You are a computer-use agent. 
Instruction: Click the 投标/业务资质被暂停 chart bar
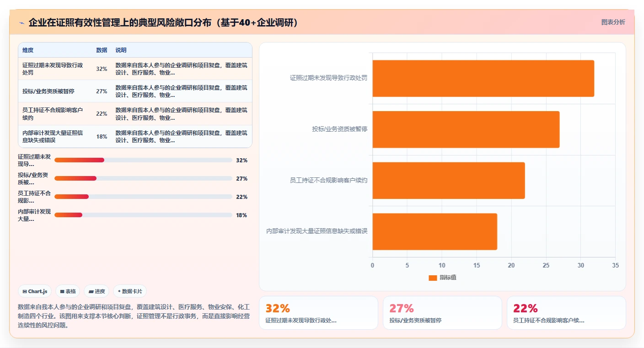[466, 129]
